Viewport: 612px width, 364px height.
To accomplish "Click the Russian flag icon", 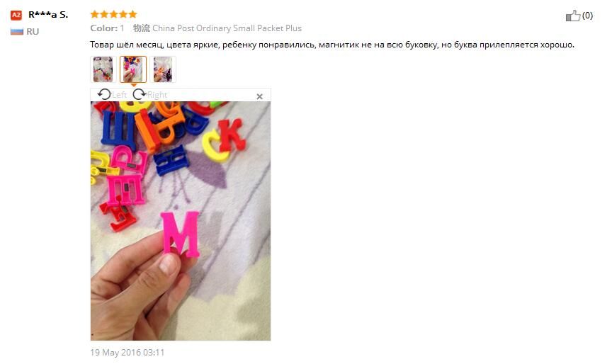I will click(x=17, y=32).
